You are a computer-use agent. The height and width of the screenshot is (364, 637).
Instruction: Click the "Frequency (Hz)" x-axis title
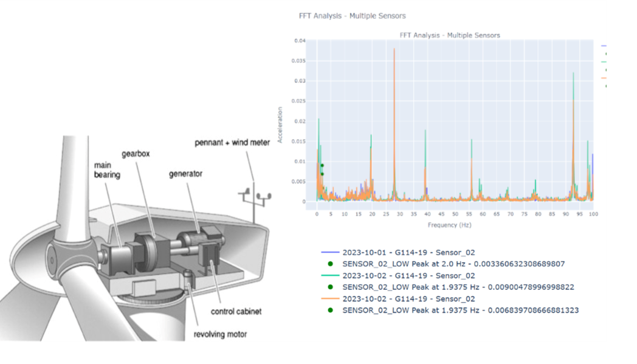(449, 225)
